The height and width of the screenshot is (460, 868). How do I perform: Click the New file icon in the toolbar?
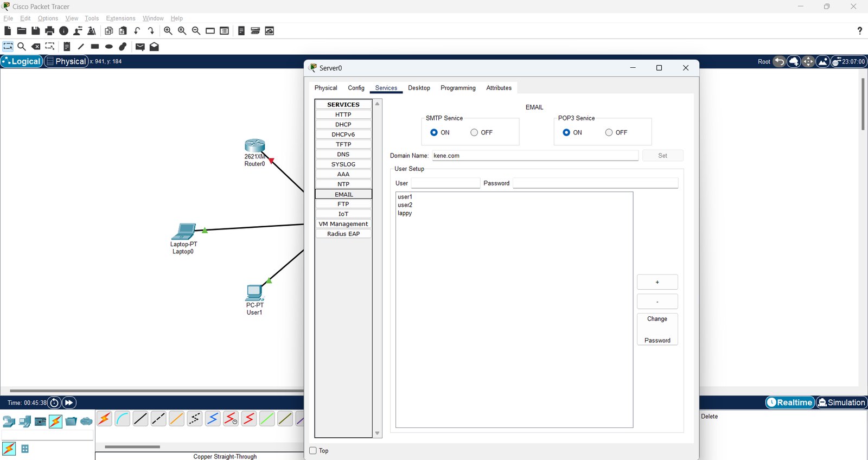(8, 31)
